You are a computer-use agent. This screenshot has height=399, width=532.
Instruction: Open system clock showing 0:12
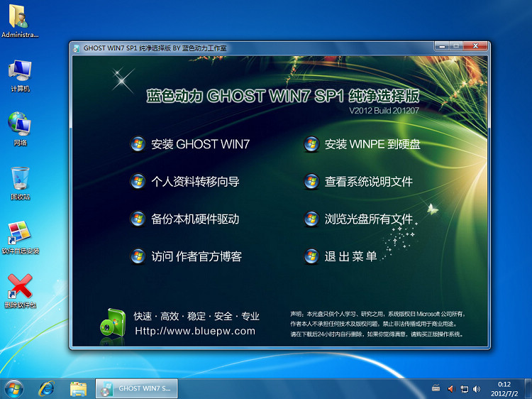504,388
